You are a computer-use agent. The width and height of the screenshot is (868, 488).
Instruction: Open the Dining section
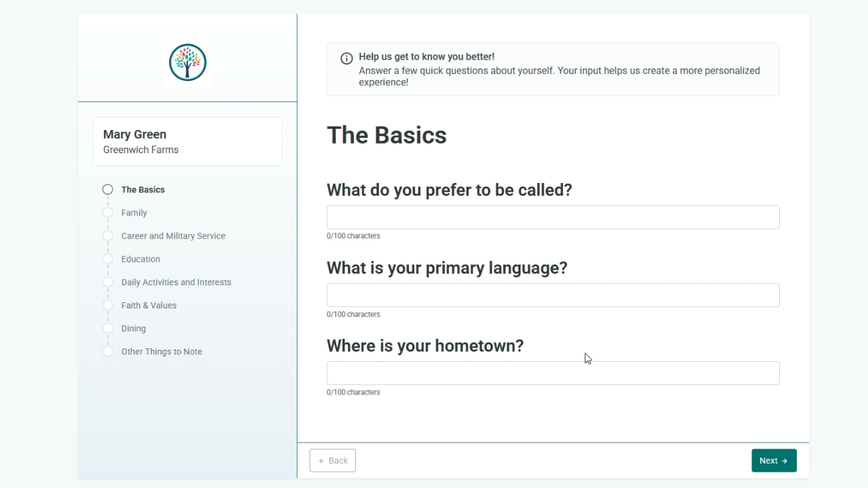tap(134, 328)
